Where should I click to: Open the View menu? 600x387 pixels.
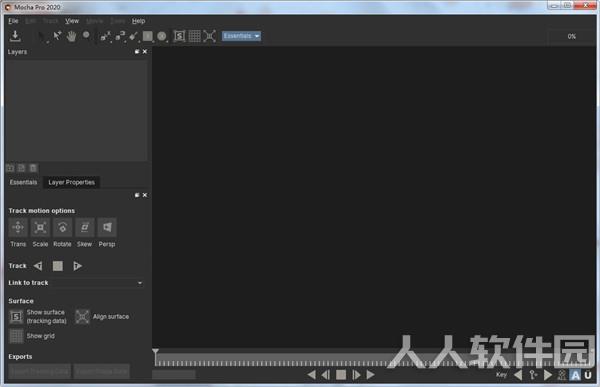click(x=72, y=21)
